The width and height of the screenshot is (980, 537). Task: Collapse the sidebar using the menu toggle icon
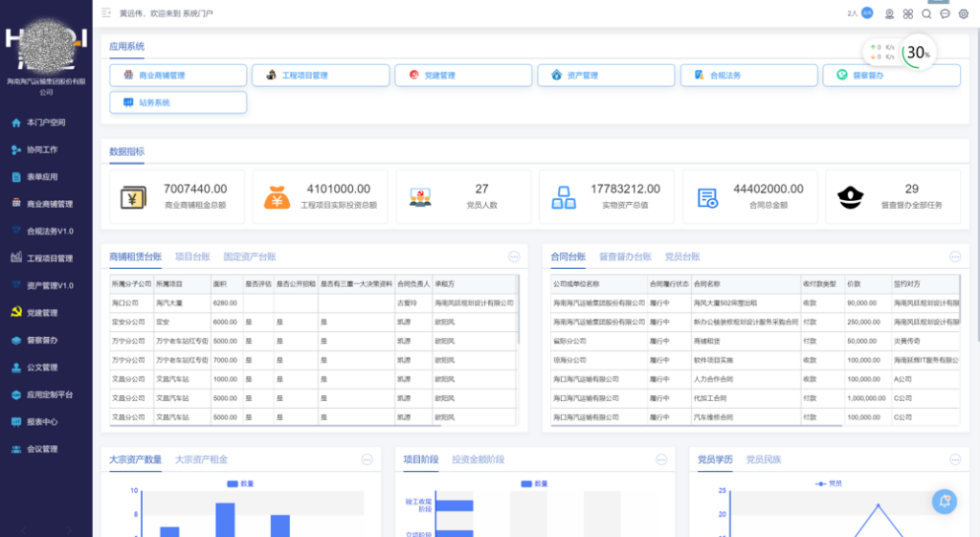(x=106, y=13)
